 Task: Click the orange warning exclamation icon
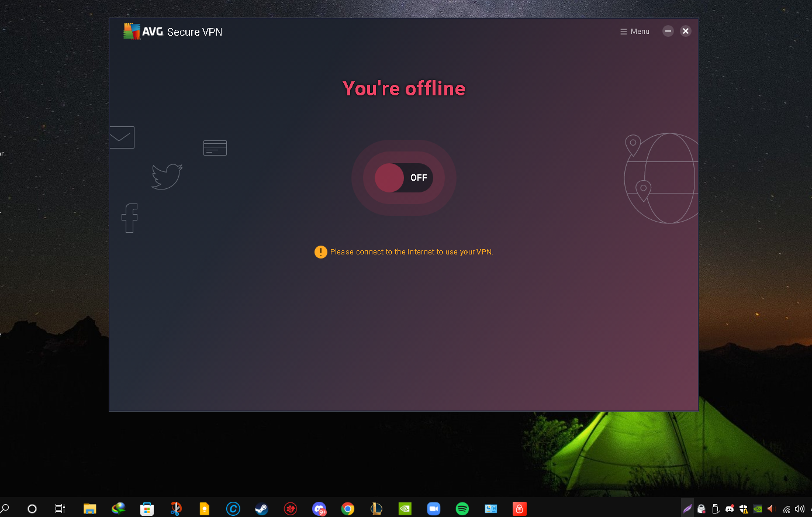[x=320, y=252]
